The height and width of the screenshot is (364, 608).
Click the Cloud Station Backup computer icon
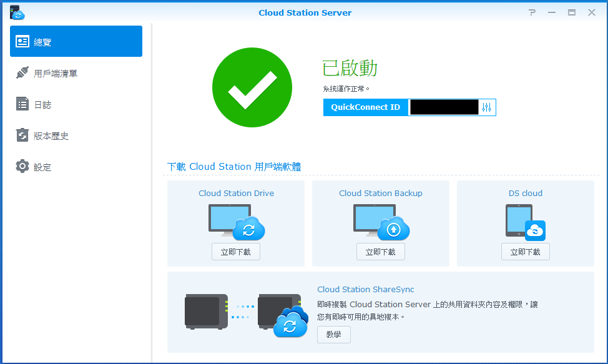pos(381,222)
